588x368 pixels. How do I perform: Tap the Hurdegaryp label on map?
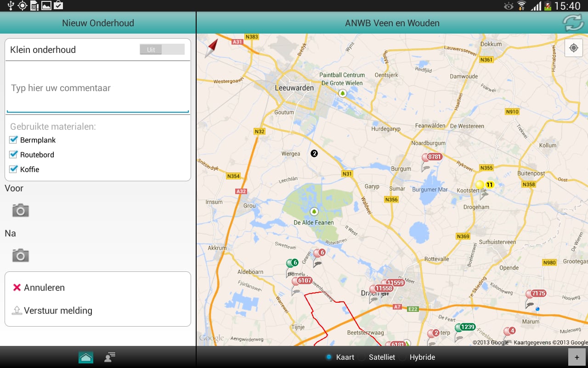coord(386,129)
